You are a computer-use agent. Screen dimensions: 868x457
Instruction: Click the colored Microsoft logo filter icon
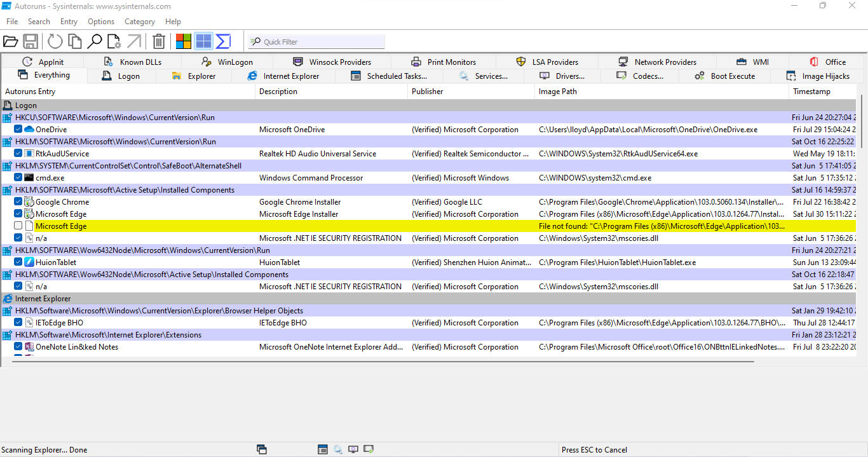pos(184,41)
